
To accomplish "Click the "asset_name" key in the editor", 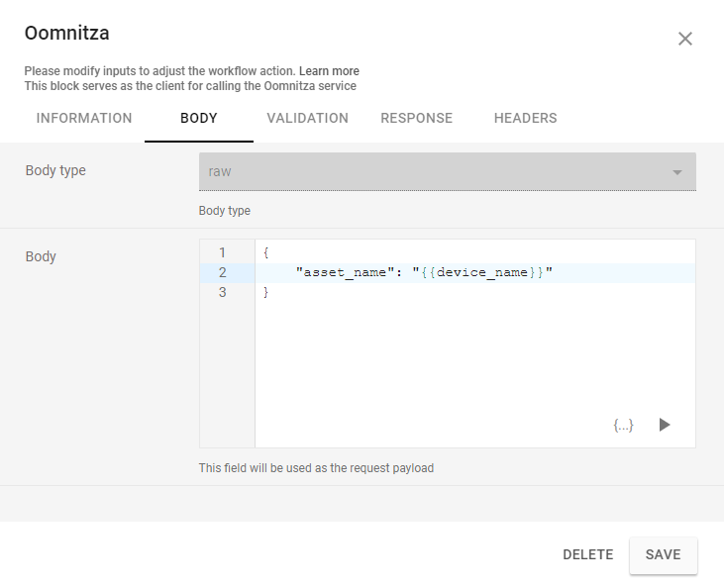I will click(347, 272).
